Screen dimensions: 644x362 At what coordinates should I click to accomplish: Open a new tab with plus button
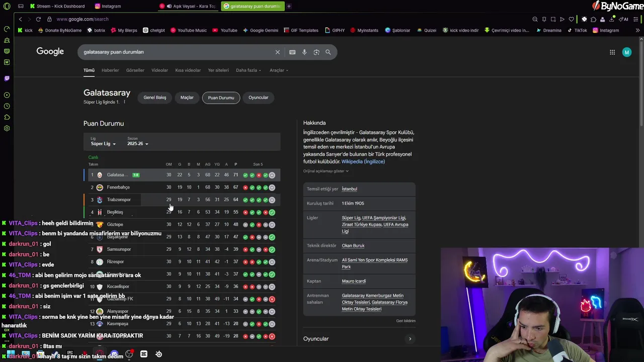[x=289, y=6]
